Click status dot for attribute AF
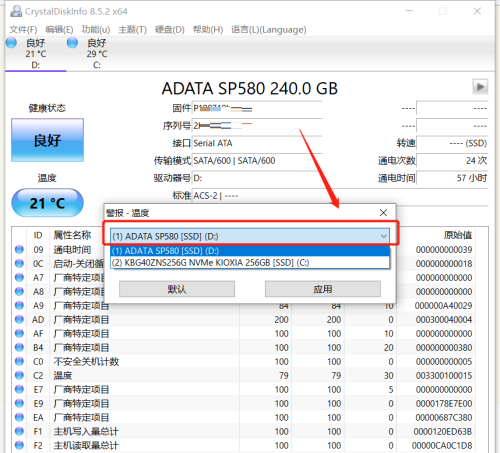The width and height of the screenshot is (500, 453). coord(19,333)
